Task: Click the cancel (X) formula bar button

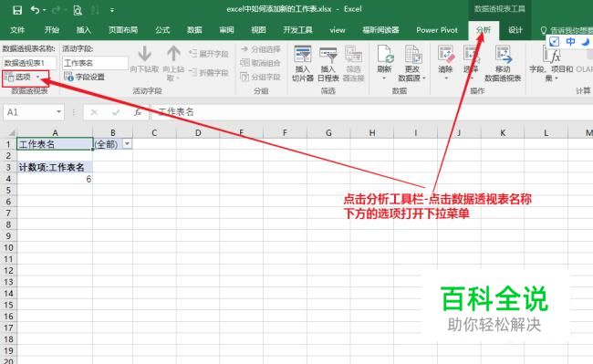Action: 94,112
